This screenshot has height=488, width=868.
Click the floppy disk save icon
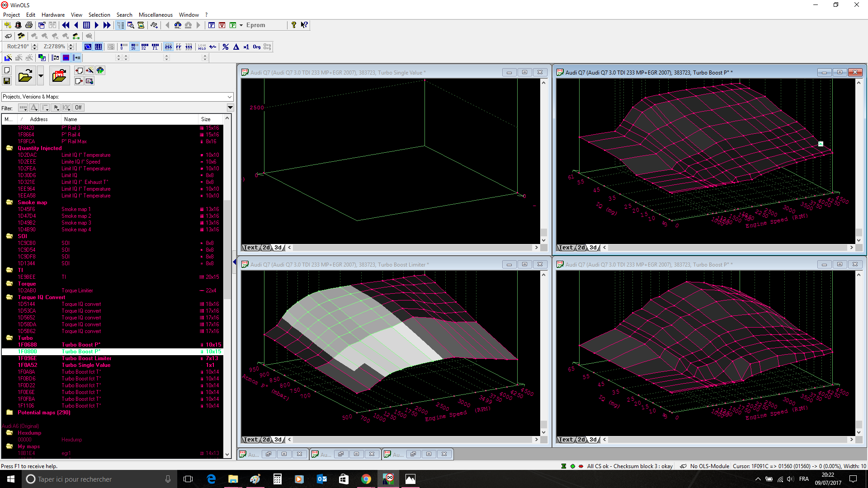click(x=7, y=81)
